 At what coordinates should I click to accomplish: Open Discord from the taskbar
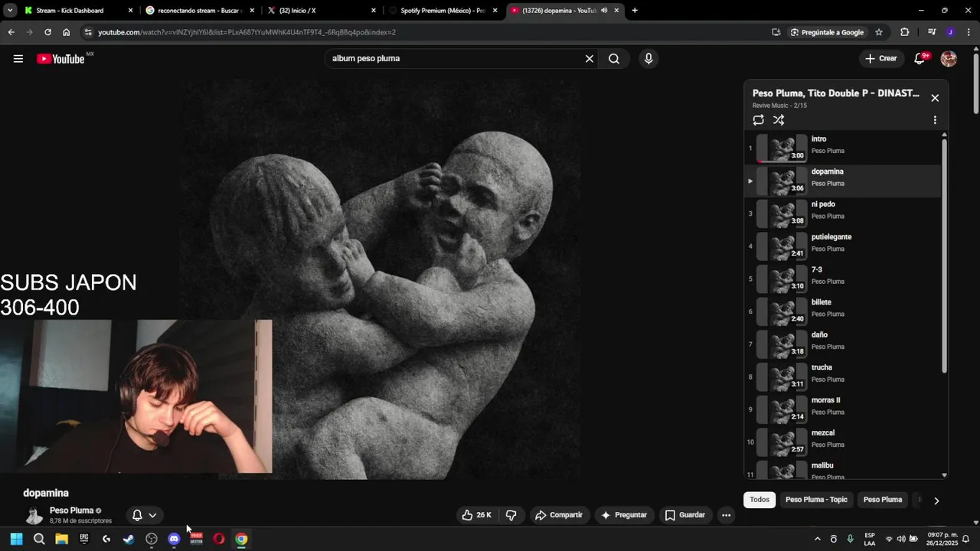click(x=174, y=539)
